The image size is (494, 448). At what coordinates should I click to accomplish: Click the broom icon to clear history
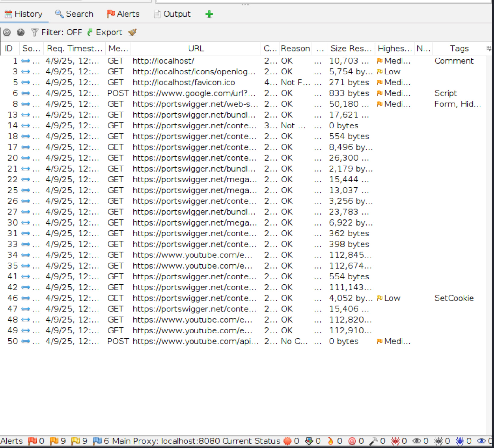click(x=133, y=32)
